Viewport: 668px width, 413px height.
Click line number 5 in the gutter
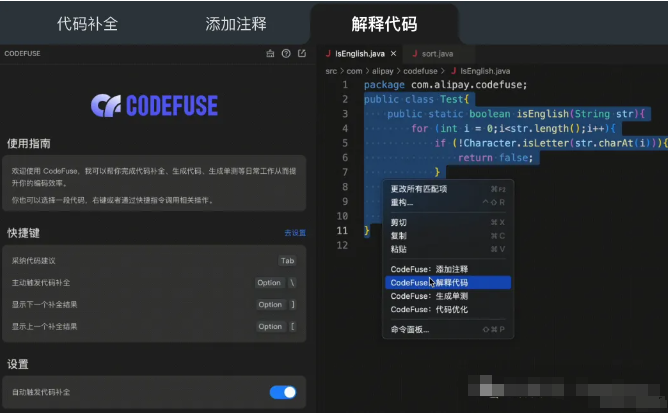(x=345, y=143)
